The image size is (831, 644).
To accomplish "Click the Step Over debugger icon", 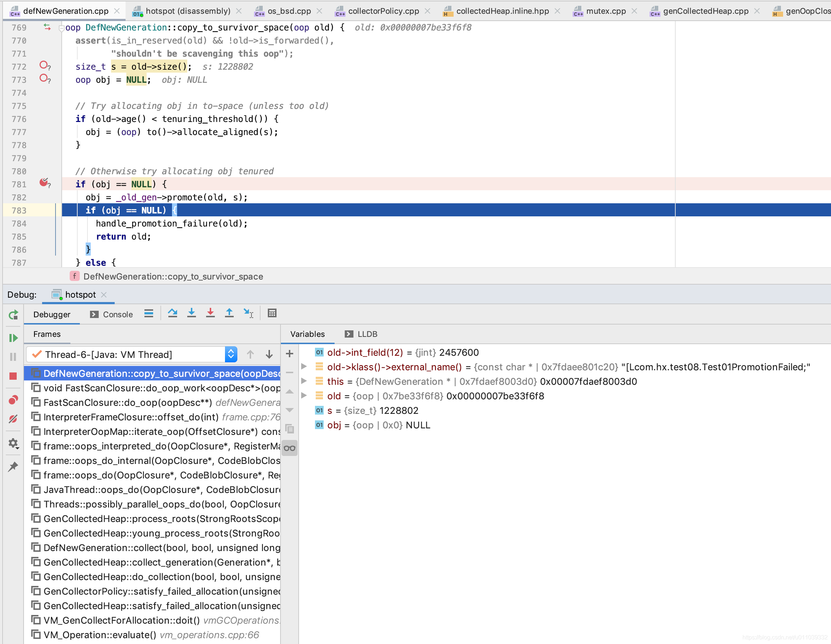I will pos(172,313).
